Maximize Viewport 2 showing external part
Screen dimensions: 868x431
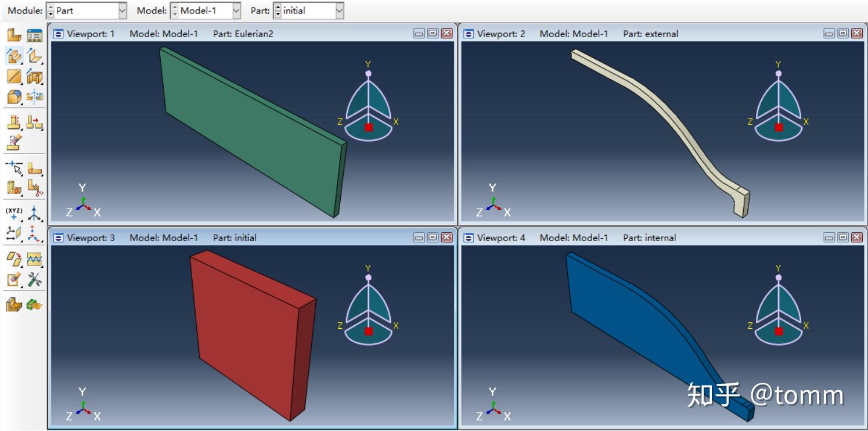point(843,34)
